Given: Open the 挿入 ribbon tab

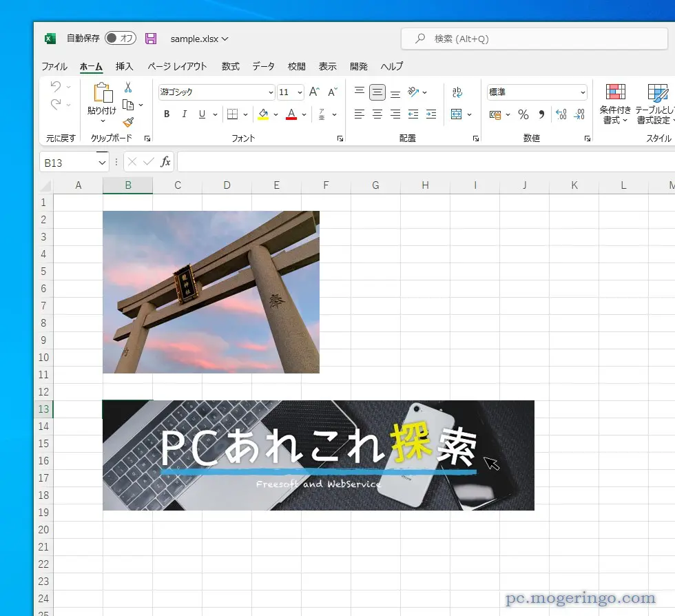Looking at the screenshot, I should click(x=125, y=66).
